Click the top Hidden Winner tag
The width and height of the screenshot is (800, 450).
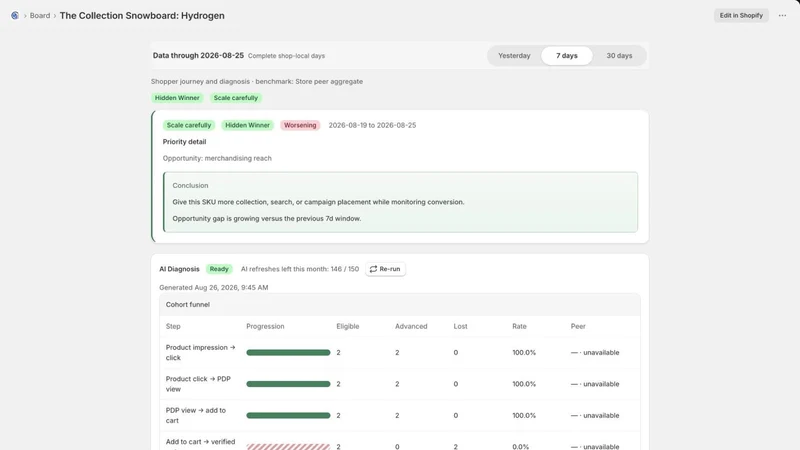pos(177,98)
